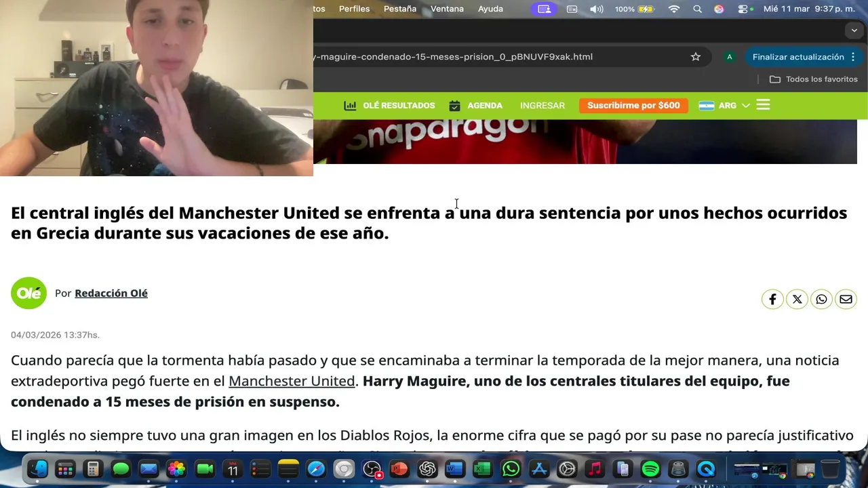The image size is (868, 488).
Task: Open Finder from the Dock
Action: [38, 469]
